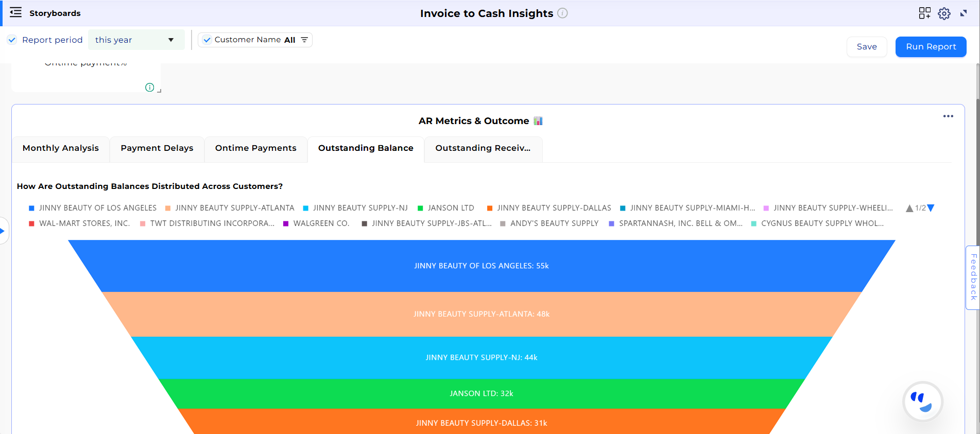Screen dimensions: 980x434
Task: Expand the left side panel arrow
Action: (3, 231)
